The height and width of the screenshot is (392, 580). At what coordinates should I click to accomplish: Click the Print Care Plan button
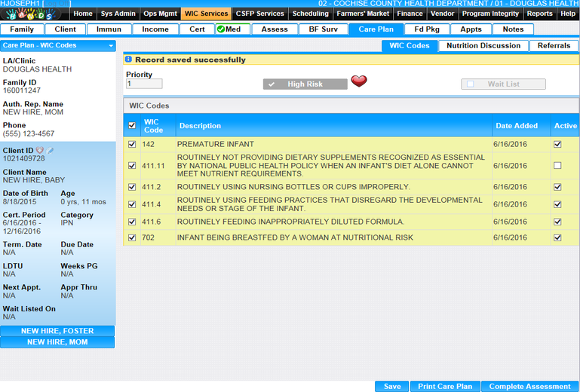(x=445, y=387)
